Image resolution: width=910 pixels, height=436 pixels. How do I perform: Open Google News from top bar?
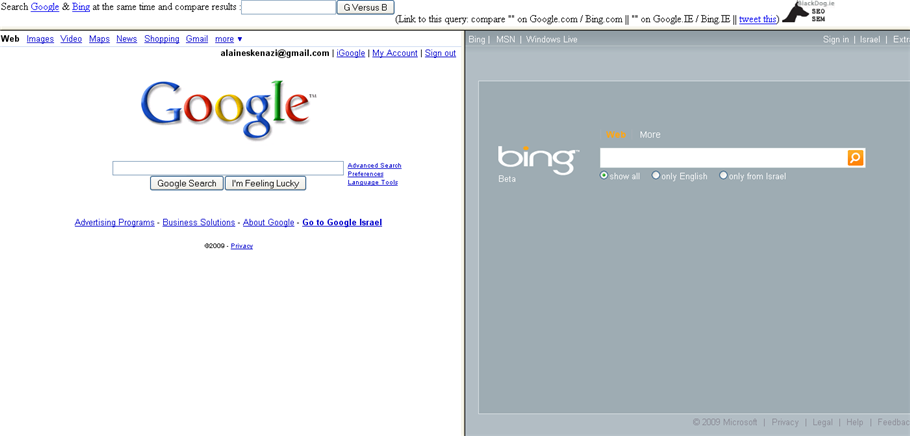point(127,39)
